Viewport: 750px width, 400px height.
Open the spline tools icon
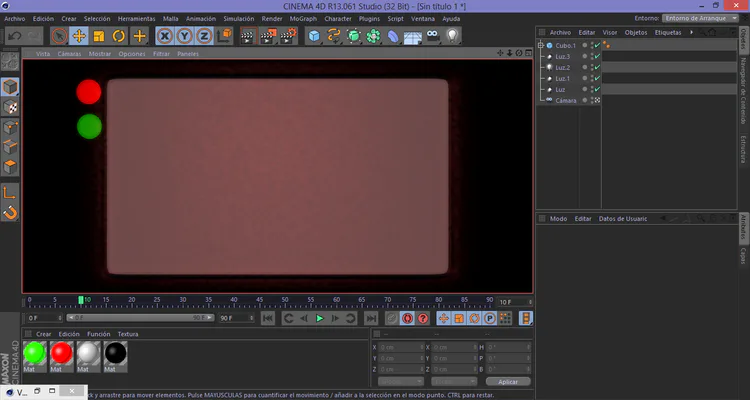(334, 36)
